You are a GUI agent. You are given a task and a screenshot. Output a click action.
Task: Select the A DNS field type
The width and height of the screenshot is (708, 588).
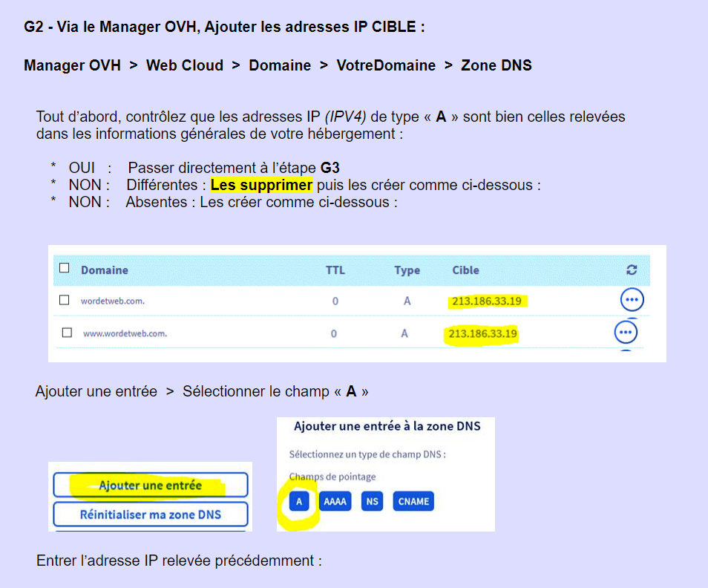(299, 501)
